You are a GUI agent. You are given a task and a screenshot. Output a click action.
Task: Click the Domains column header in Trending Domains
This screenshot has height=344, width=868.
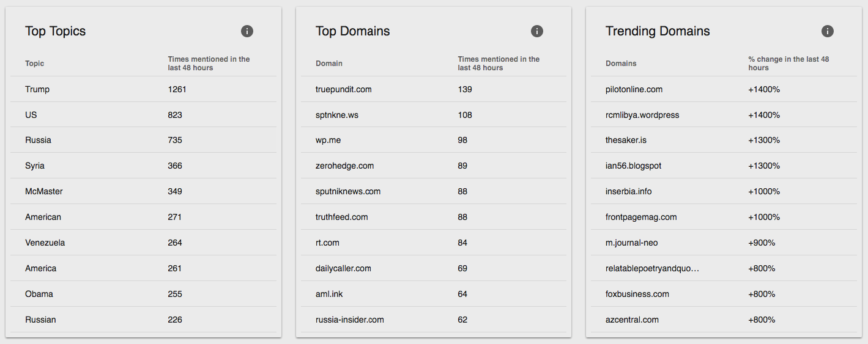[621, 64]
